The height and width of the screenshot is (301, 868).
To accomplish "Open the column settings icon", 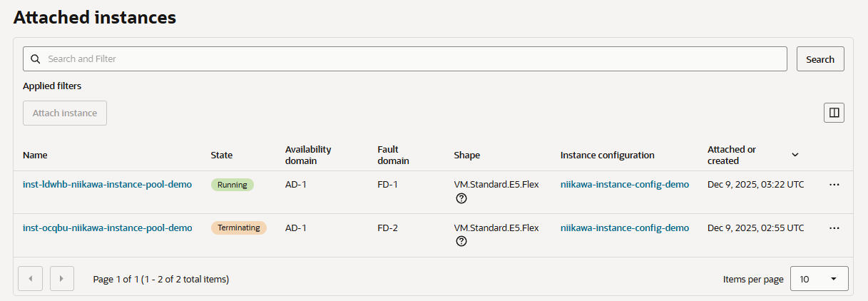I will [x=834, y=113].
